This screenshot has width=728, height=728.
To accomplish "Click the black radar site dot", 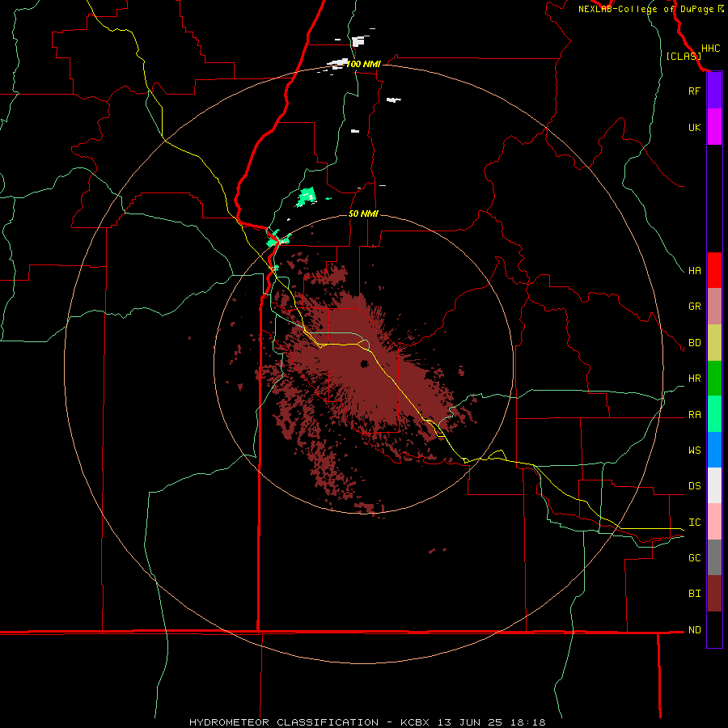I will (365, 363).
